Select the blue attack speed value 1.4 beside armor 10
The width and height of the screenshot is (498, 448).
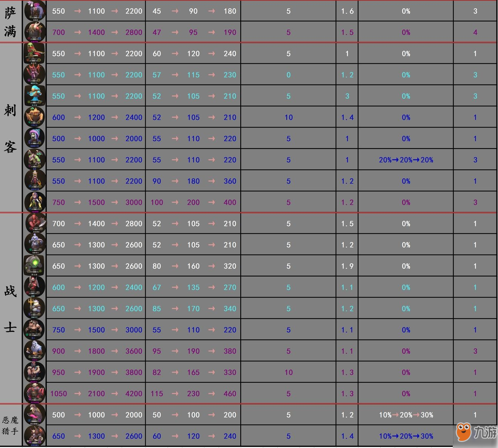pos(347,117)
